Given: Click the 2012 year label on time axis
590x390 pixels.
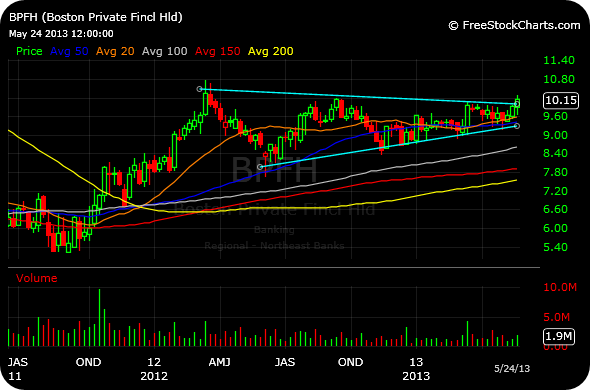Looking at the screenshot, I should pyautogui.click(x=154, y=376).
